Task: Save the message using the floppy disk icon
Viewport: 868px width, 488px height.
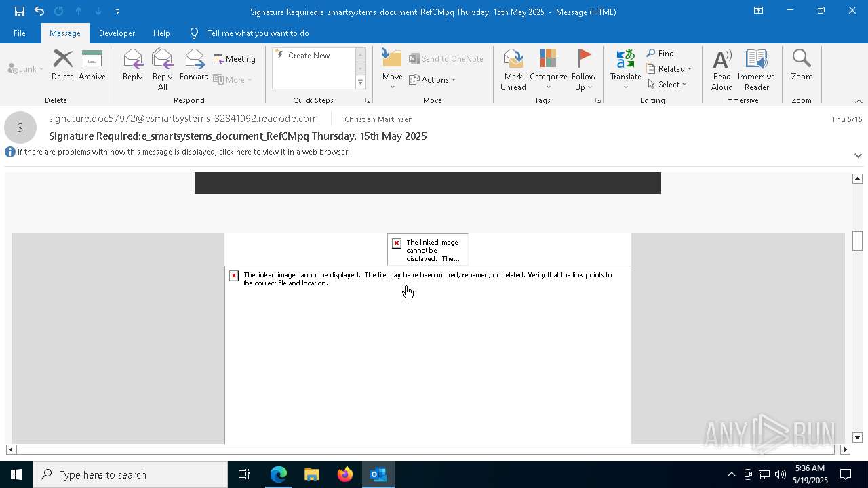Action: 19,11
